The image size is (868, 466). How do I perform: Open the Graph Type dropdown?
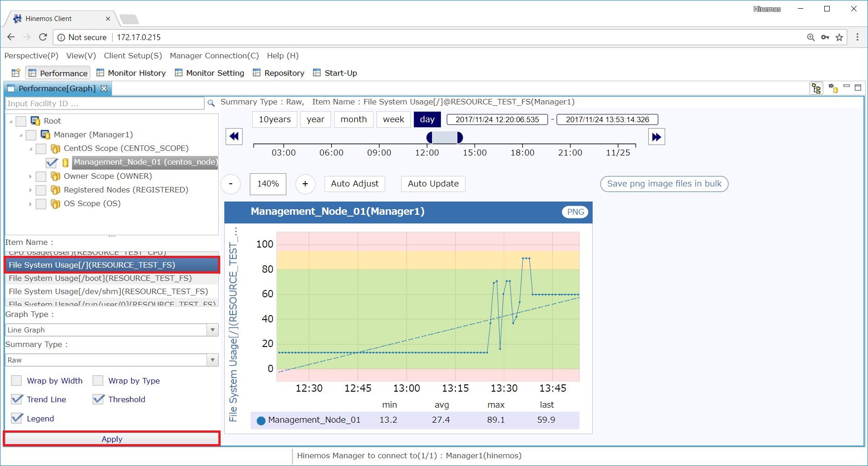click(212, 330)
